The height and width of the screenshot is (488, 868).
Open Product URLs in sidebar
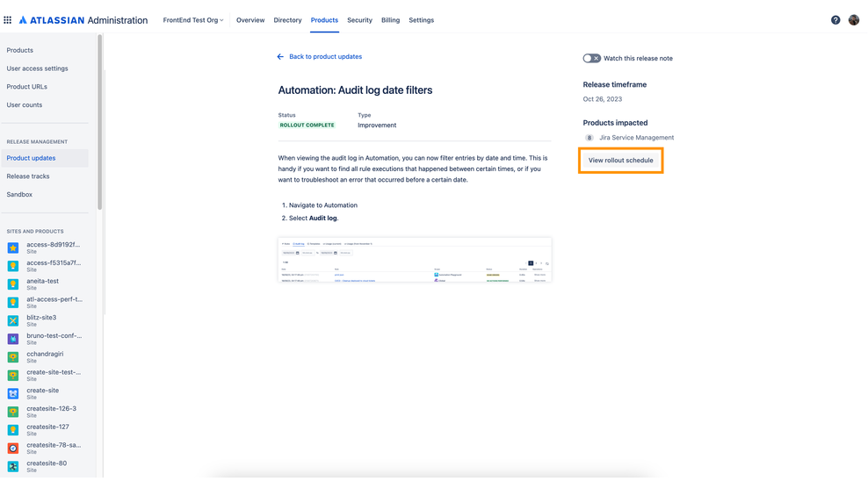coord(26,87)
